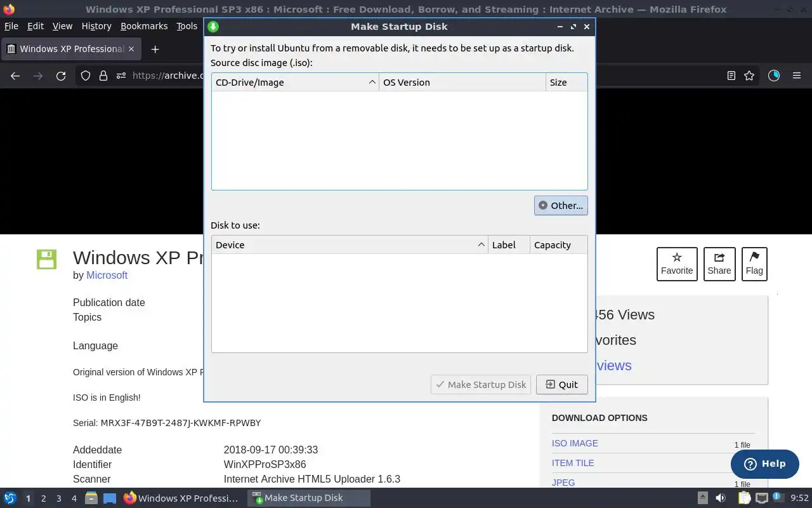
Task: Click the product serial key text
Action: tap(181, 423)
